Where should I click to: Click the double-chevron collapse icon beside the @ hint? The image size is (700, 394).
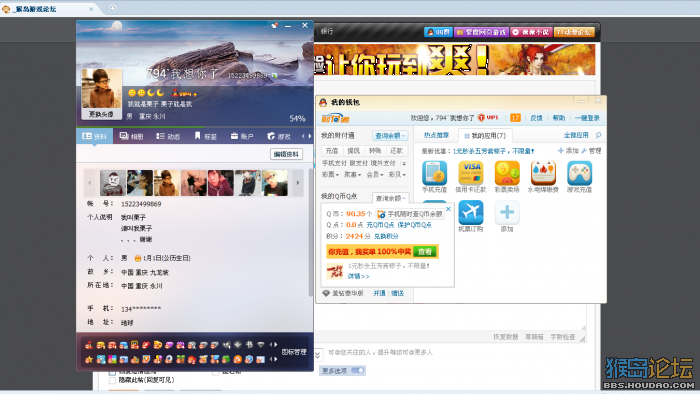point(317,355)
